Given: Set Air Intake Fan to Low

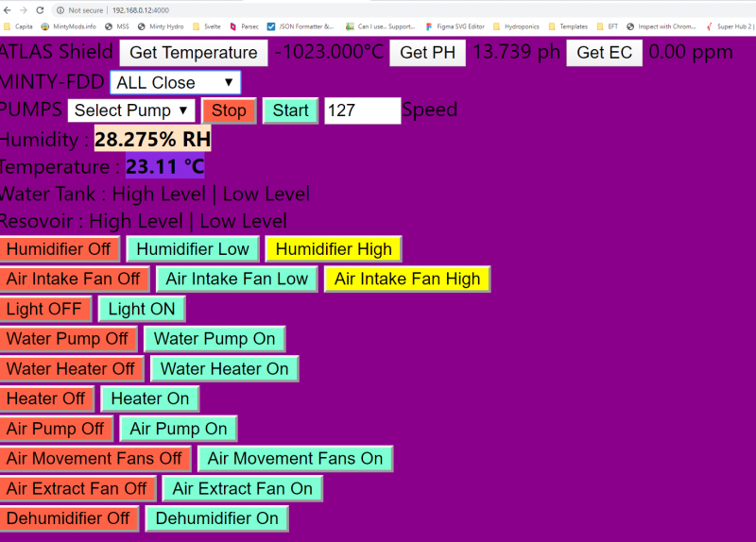Looking at the screenshot, I should [237, 279].
